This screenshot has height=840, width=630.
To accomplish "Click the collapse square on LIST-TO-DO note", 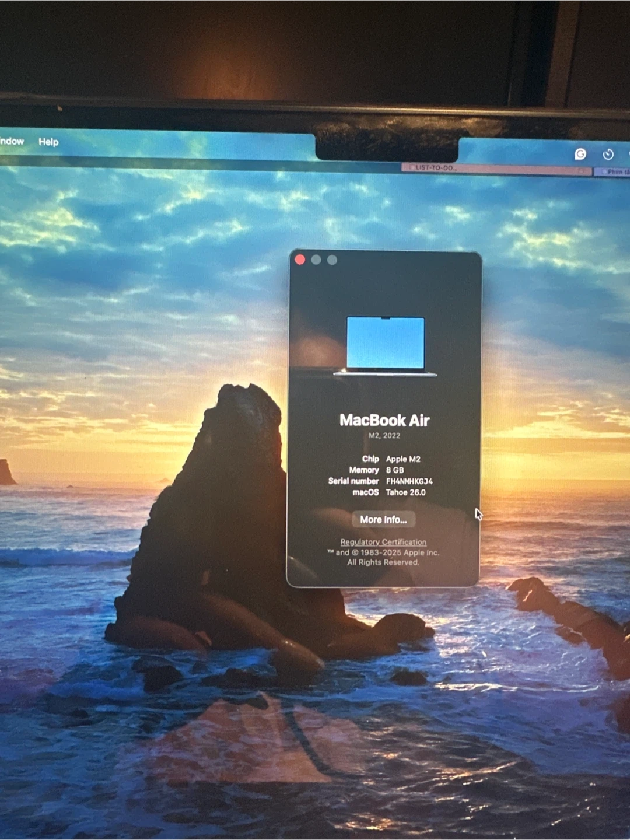I will point(411,168).
